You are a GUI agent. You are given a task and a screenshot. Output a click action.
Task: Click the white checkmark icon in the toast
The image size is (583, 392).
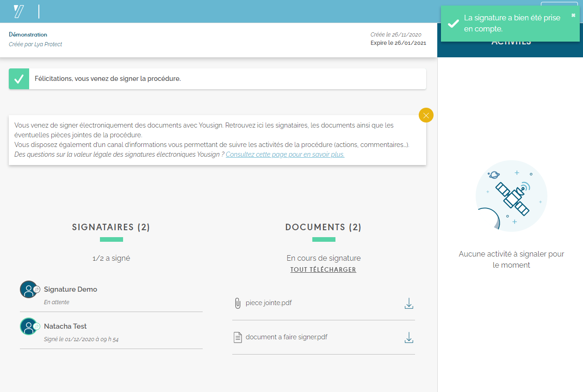453,24
